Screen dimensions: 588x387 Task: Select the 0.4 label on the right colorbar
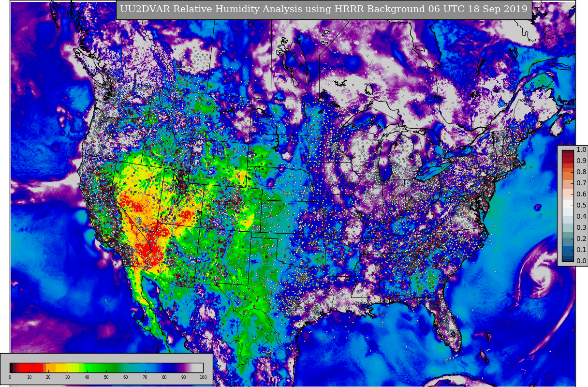581,217
